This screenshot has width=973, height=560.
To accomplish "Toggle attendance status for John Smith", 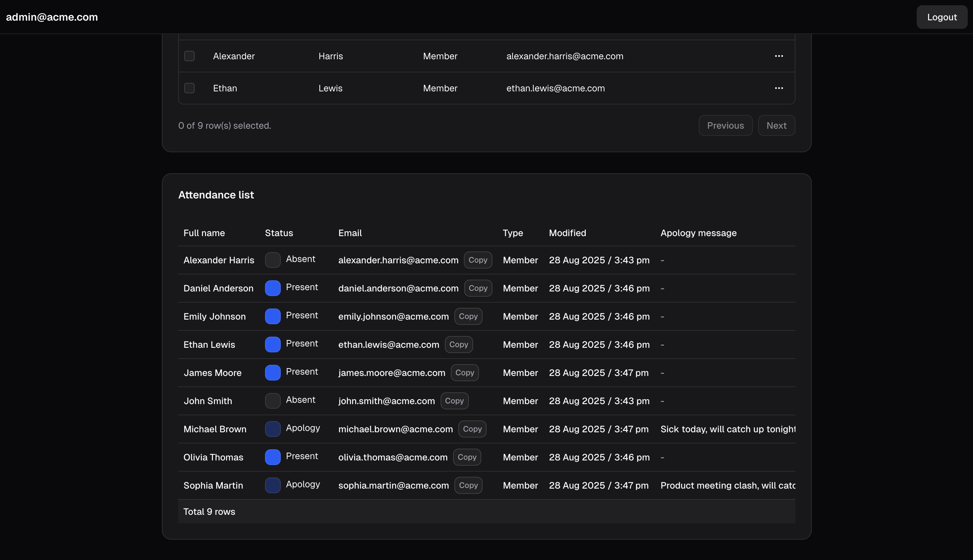I will [273, 401].
